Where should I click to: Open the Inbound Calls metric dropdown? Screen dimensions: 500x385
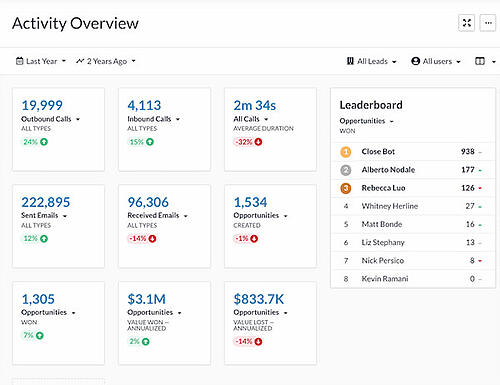click(x=154, y=119)
